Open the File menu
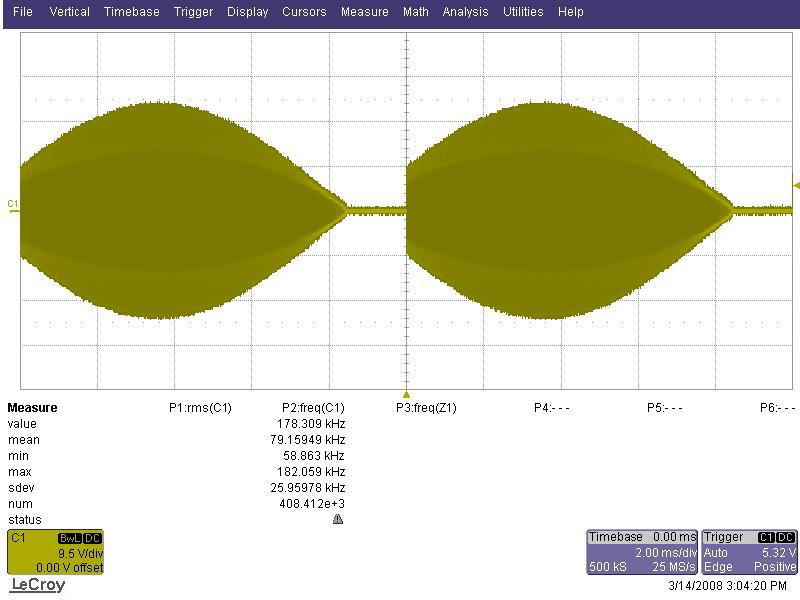This screenshot has height=600, width=800. tap(22, 12)
